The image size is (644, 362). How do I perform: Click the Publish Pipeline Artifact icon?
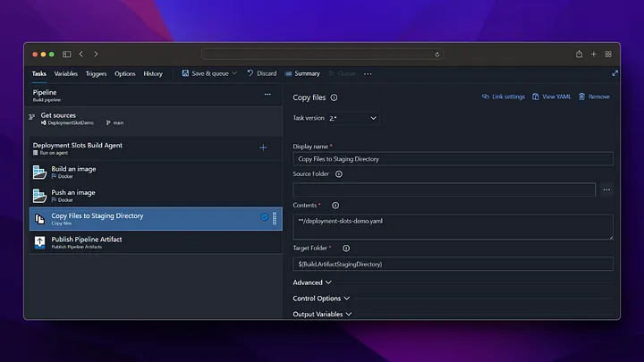(x=39, y=242)
